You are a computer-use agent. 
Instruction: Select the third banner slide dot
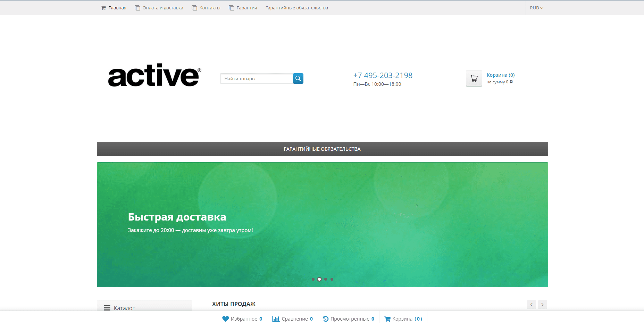coord(326,279)
